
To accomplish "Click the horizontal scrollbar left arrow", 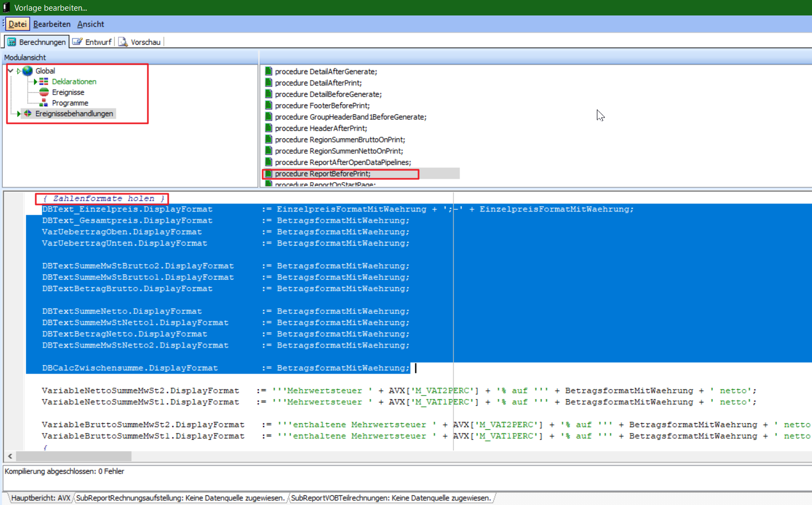I will pos(10,456).
